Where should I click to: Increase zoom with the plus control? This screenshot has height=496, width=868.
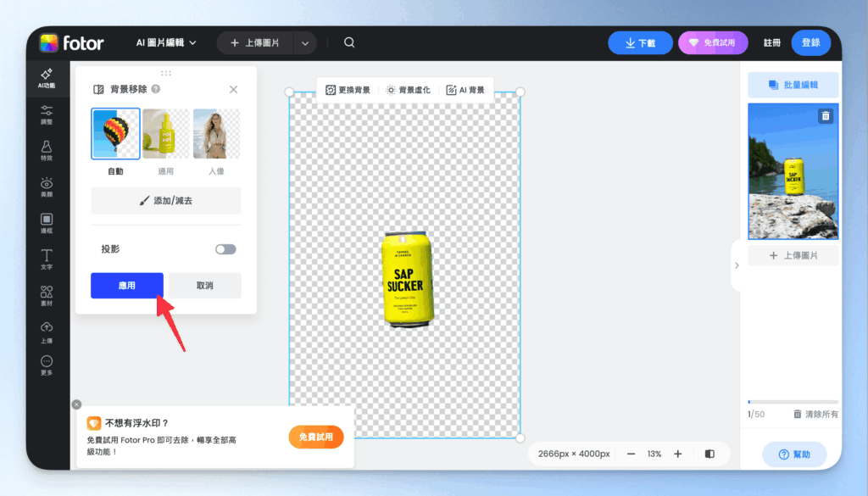click(x=677, y=454)
